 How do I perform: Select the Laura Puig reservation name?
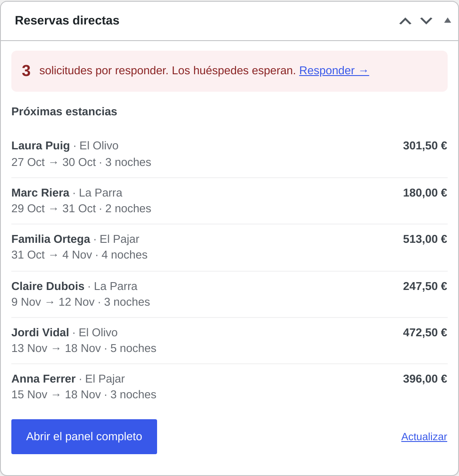pos(41,145)
